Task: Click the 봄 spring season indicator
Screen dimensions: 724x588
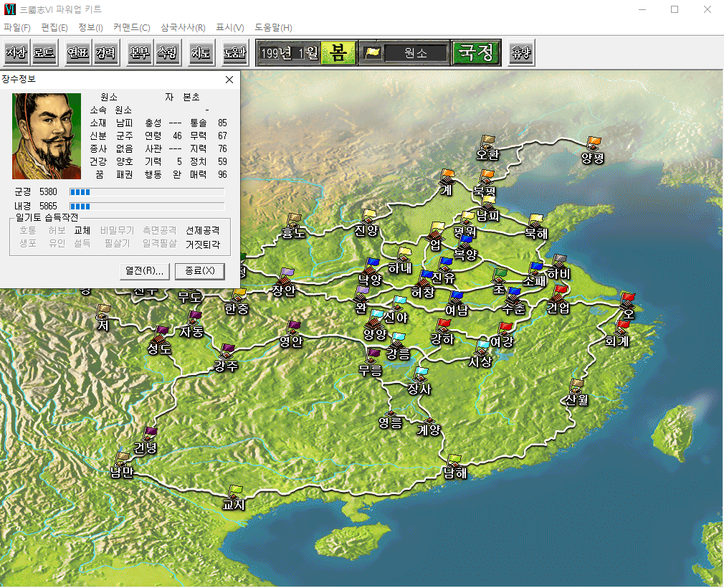Action: pos(338,52)
